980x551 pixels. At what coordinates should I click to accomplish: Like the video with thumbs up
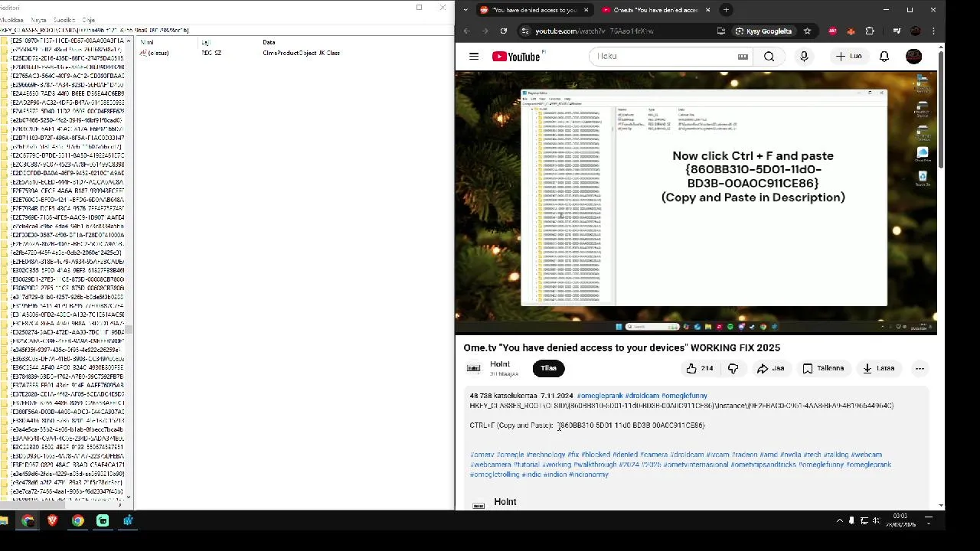[x=699, y=368]
